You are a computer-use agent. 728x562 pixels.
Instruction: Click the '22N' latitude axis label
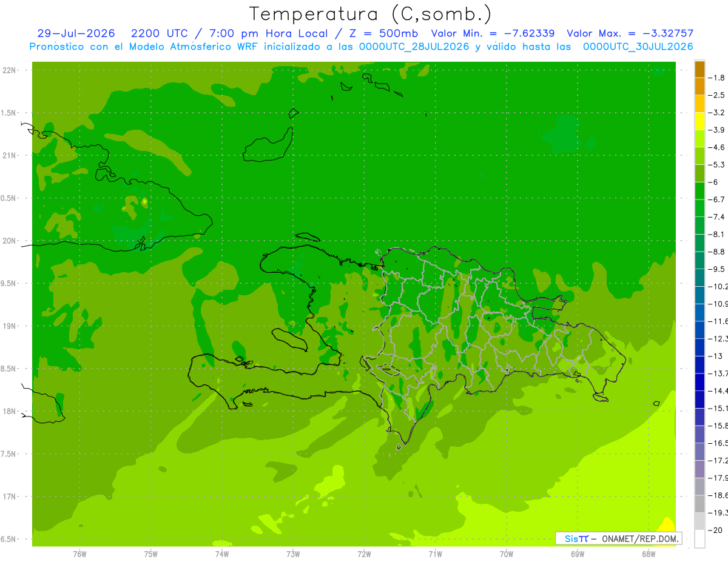(9, 70)
